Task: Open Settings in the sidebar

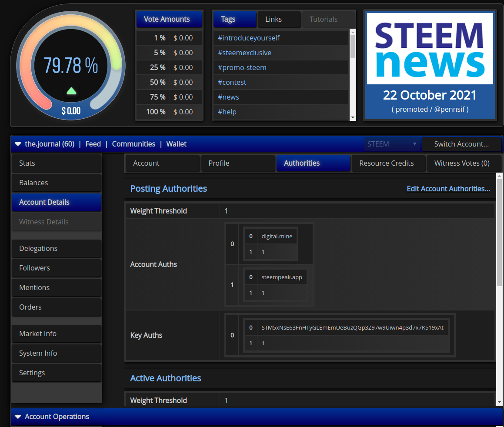Action: coord(57,373)
